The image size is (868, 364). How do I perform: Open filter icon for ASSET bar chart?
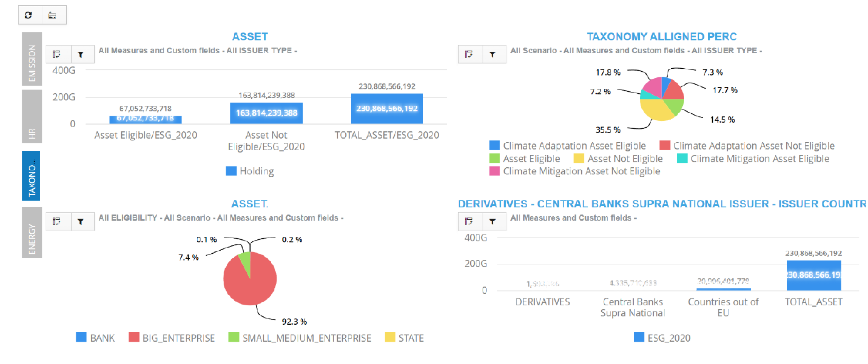click(80, 54)
